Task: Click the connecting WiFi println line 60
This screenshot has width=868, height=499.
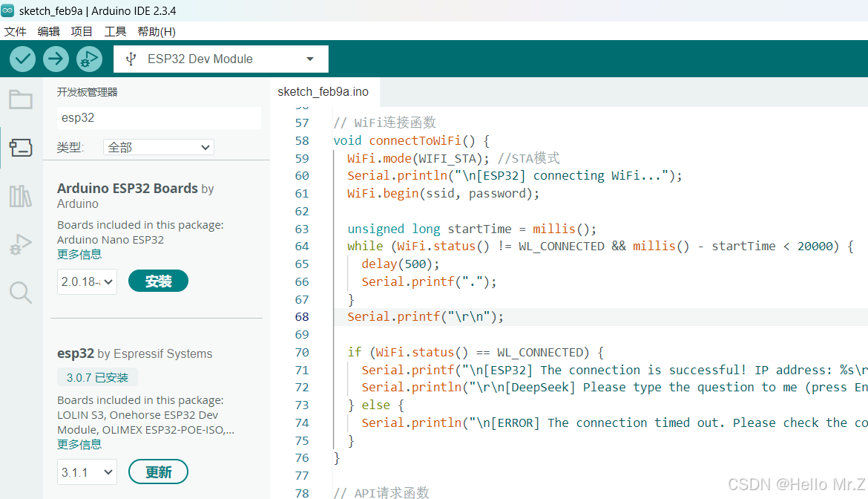Action: pyautogui.click(x=515, y=175)
